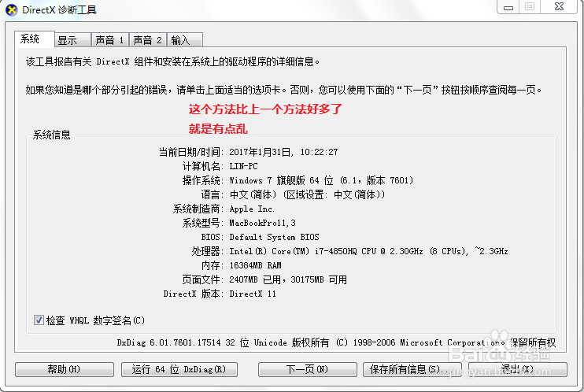Close the DirectX diagnostic window
The image size is (584, 392).
pos(559,7)
